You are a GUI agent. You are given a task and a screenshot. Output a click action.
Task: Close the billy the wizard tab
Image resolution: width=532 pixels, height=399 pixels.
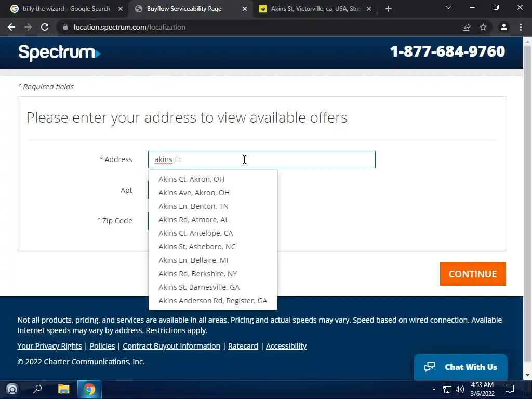coord(121,9)
